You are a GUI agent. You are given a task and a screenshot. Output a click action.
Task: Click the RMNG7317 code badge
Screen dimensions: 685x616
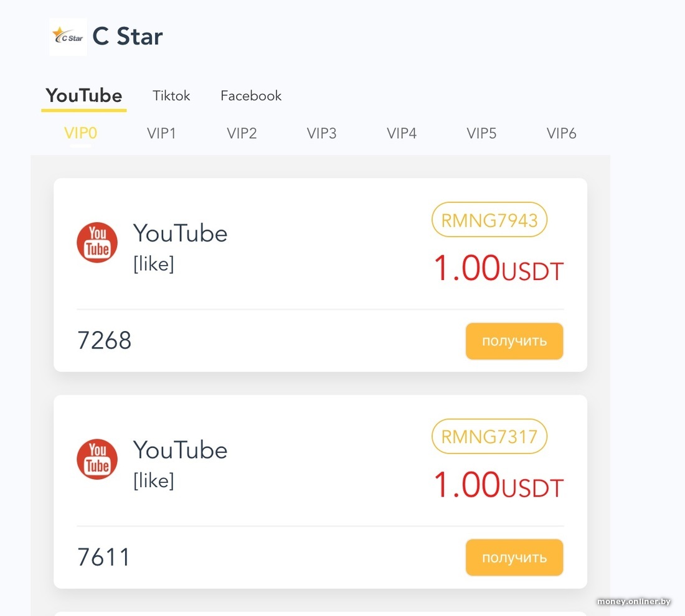[x=489, y=436]
